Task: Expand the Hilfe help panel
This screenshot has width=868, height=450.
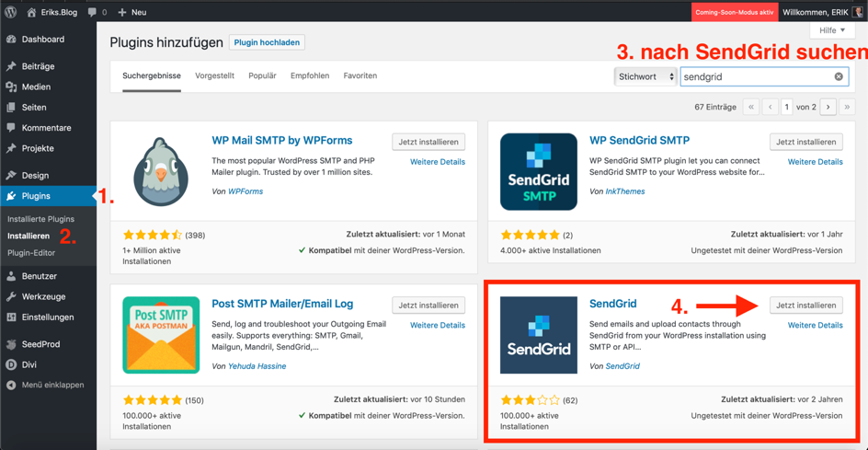Action: click(832, 30)
